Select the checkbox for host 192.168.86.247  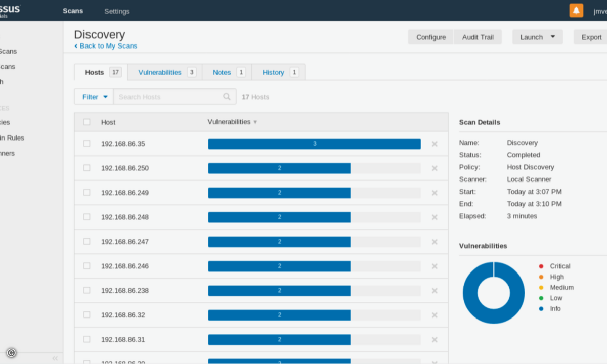point(86,241)
